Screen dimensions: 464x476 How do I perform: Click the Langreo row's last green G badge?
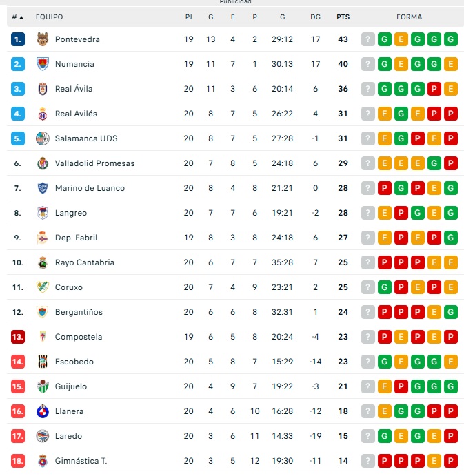(451, 213)
